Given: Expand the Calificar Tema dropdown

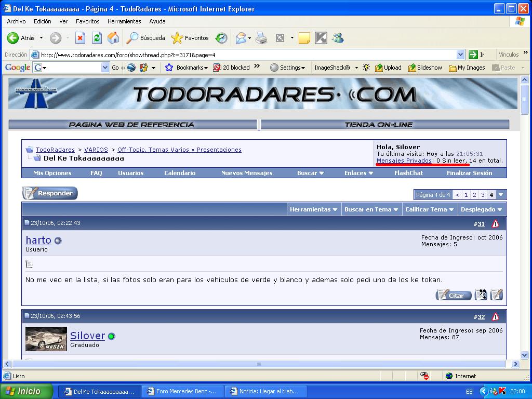Looking at the screenshot, I should click(x=429, y=209).
